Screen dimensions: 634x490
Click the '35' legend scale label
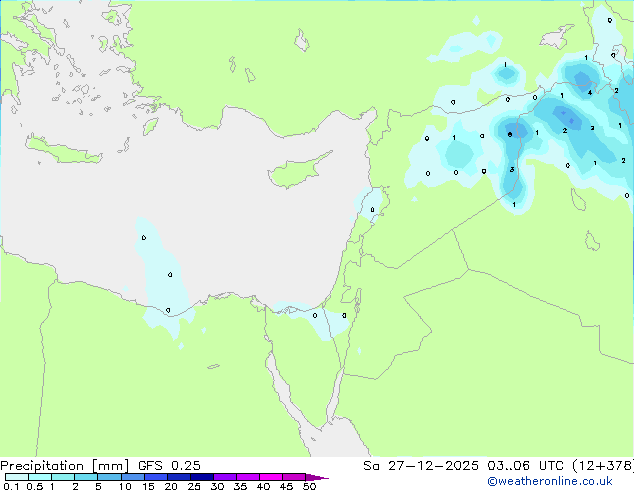(x=240, y=486)
